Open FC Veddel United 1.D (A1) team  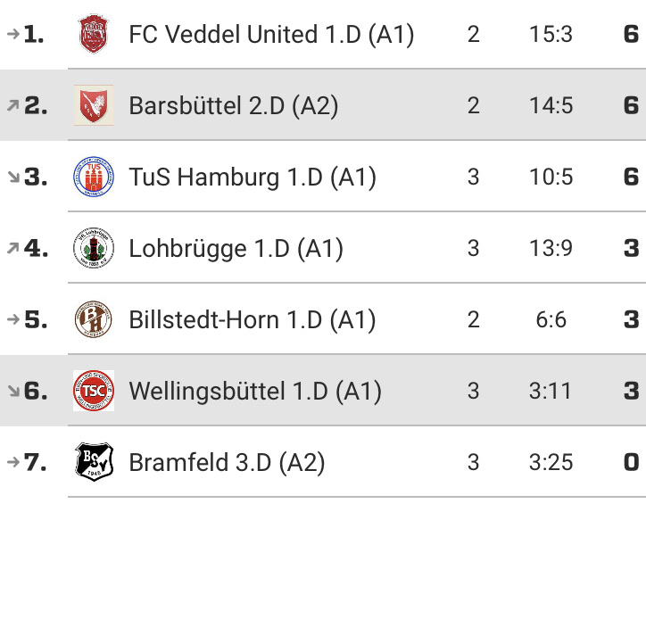[271, 35]
